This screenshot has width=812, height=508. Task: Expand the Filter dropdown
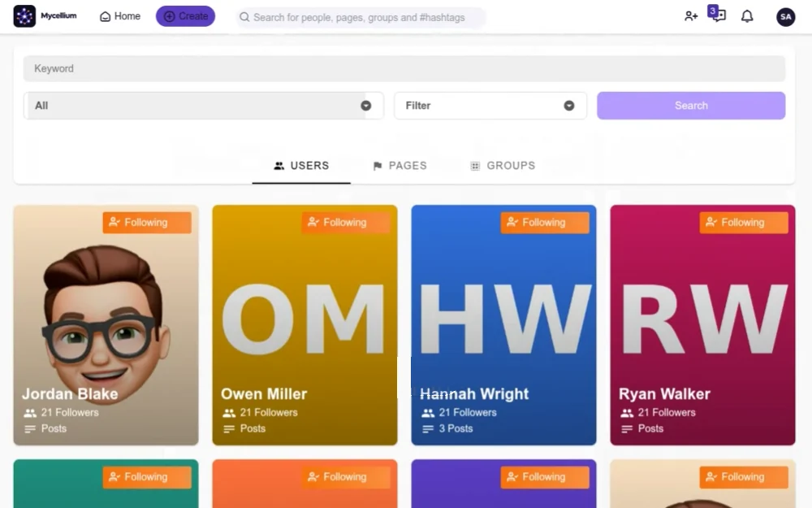click(490, 106)
